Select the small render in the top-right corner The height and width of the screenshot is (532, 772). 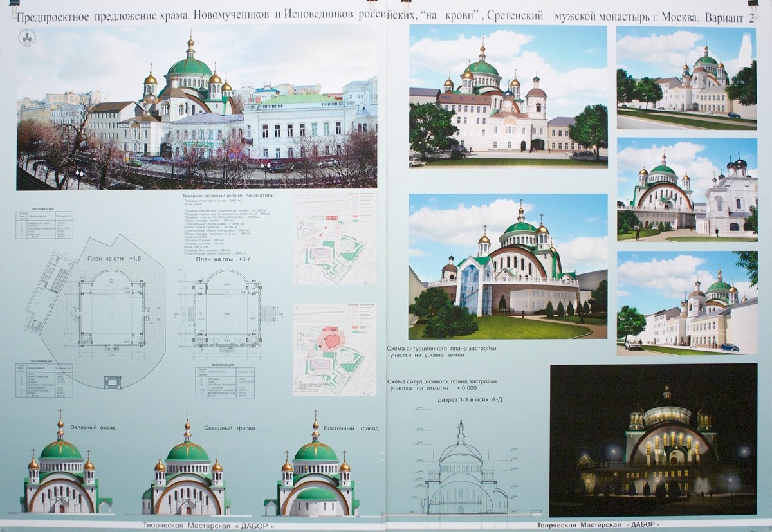coord(686,77)
